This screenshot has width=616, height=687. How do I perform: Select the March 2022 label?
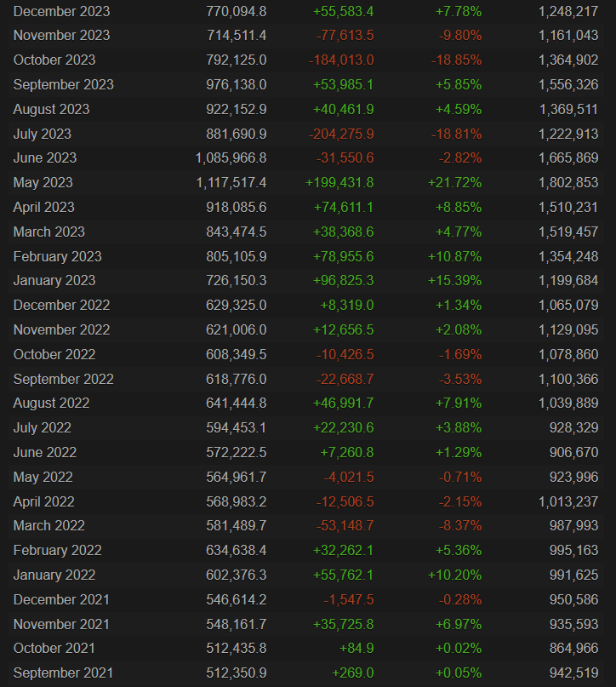tap(49, 524)
